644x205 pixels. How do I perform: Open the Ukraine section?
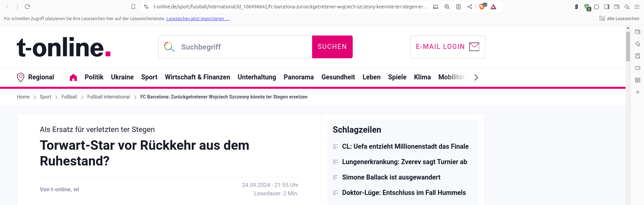[122, 77]
